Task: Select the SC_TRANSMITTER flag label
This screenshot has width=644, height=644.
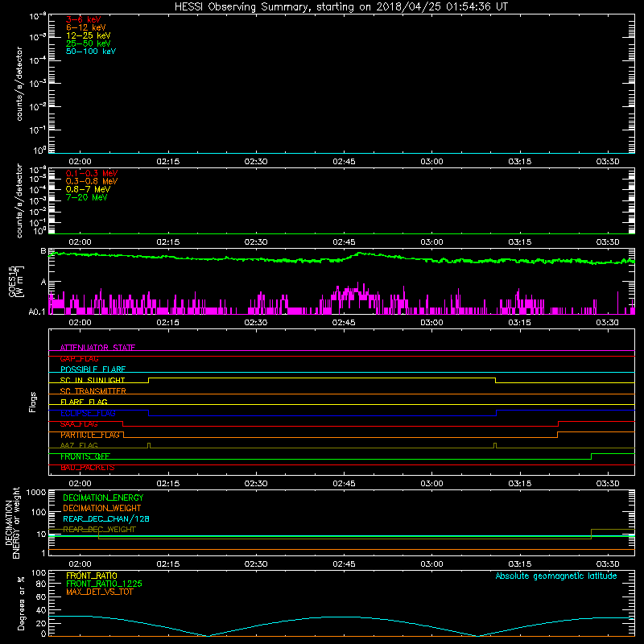Action: (x=93, y=391)
